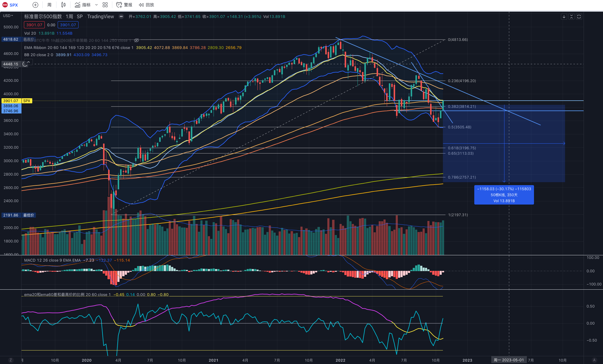Unhide the BTC牛市 strategy eye icon
The image size is (603, 364).
click(136, 40)
